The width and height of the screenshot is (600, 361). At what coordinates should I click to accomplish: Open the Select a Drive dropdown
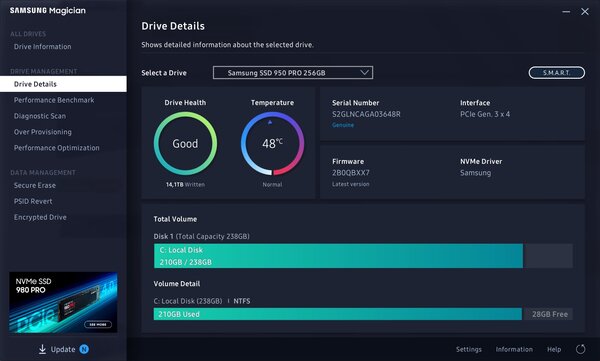(293, 72)
